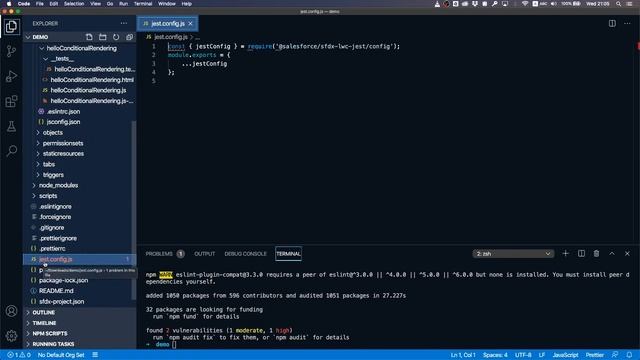Click Ln 1, Col 1 cursor position

463,355
